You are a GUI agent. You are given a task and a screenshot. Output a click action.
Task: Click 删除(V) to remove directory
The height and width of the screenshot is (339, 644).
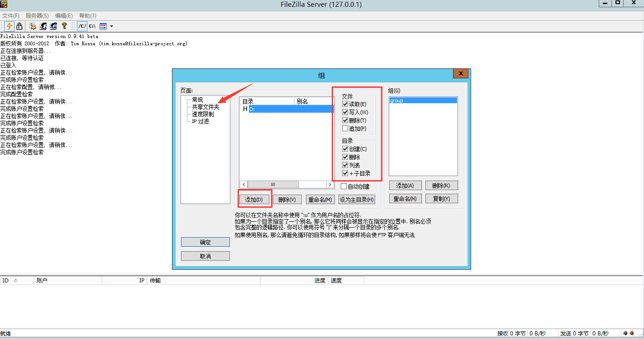coord(287,200)
